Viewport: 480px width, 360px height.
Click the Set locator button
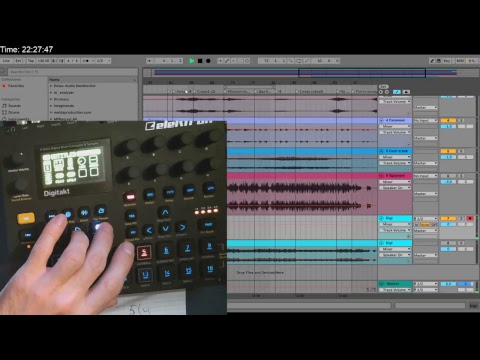click(x=383, y=86)
